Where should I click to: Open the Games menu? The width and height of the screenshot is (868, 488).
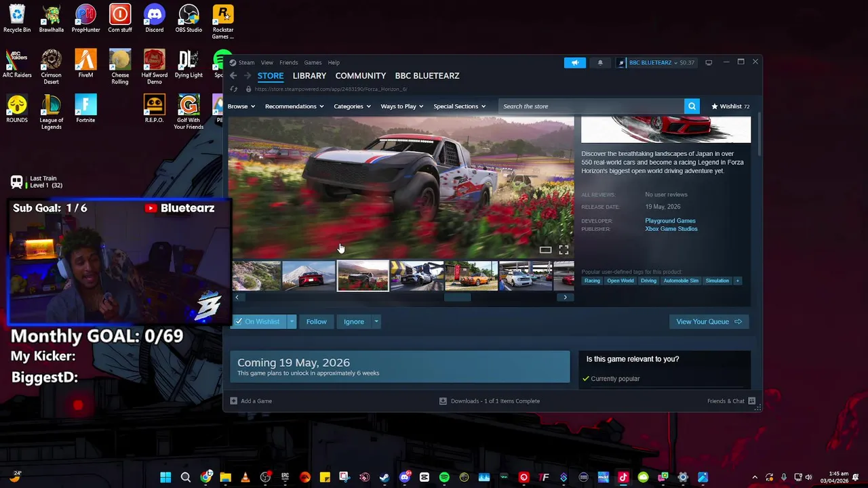click(313, 62)
